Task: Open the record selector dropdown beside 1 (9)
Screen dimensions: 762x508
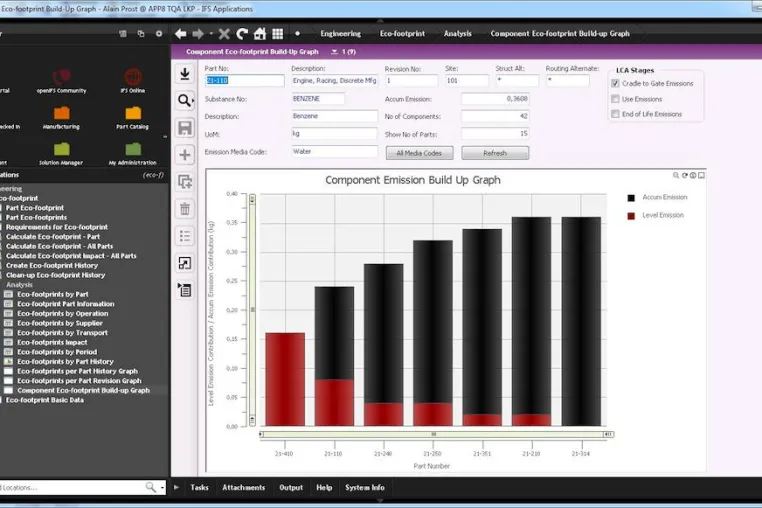Action: 334,52
